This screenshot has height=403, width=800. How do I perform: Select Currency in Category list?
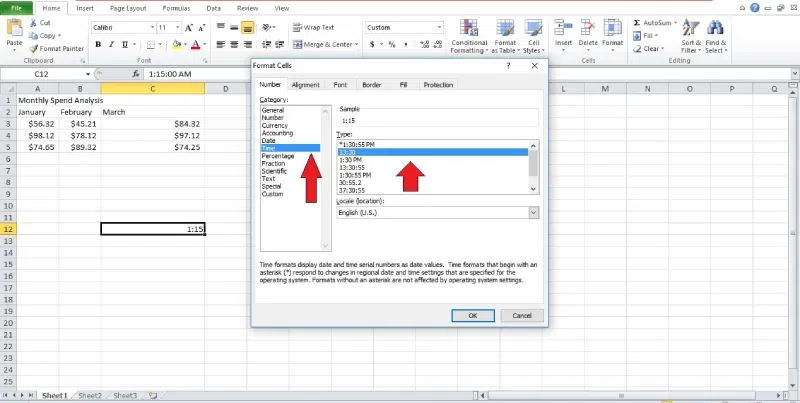[x=274, y=125]
